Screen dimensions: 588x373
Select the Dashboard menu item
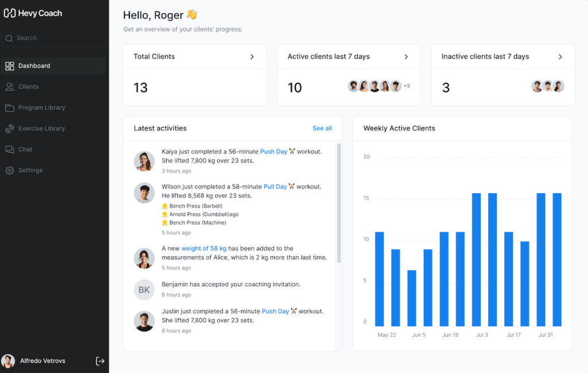tap(34, 66)
